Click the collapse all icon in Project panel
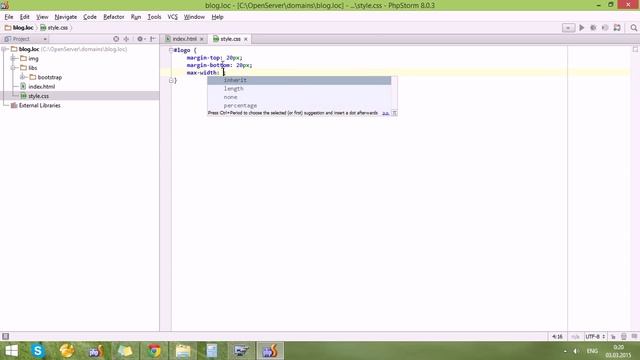The width and height of the screenshot is (640, 360). 126,39
